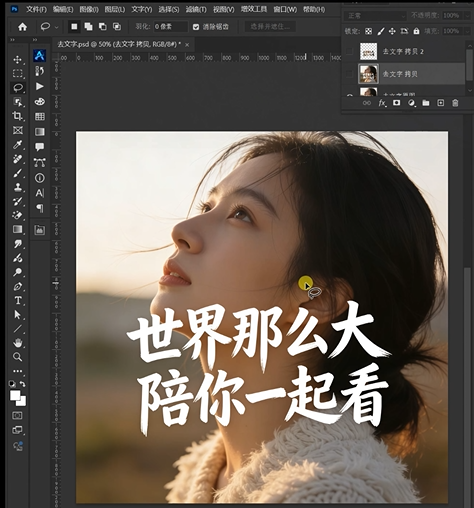The image size is (474, 508).
Task: Choose Intersect with Selection mode
Action: pos(117,27)
